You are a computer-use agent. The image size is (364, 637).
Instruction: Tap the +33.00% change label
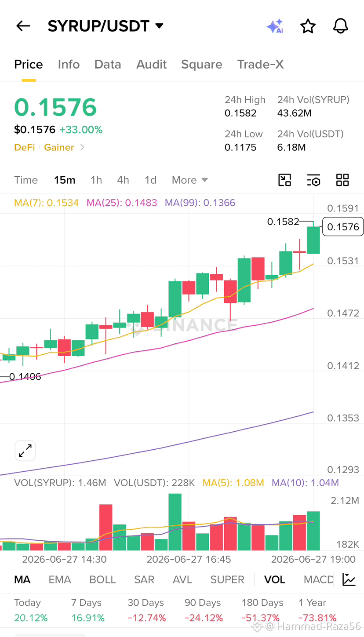click(81, 130)
